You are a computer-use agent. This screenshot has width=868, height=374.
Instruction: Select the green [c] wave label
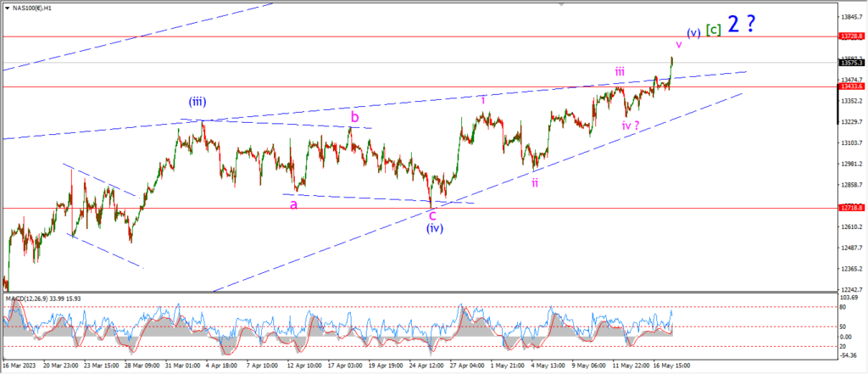[x=714, y=31]
